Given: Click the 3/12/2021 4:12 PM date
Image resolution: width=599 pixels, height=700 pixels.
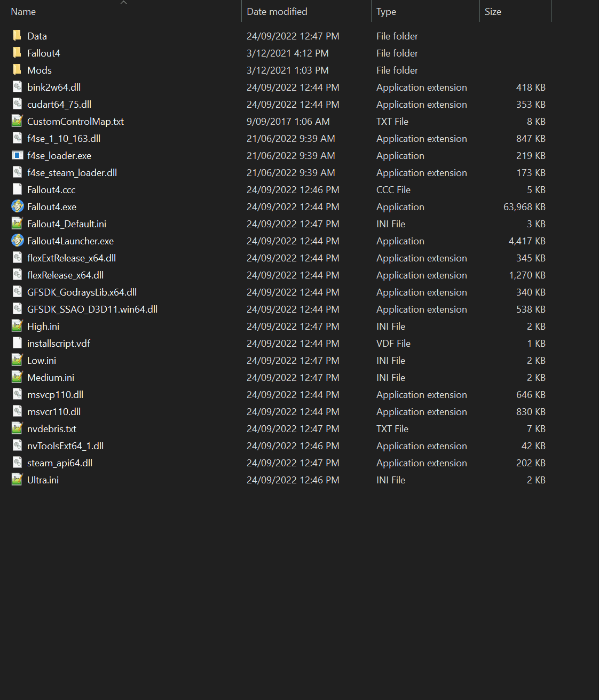Looking at the screenshot, I should tap(288, 53).
